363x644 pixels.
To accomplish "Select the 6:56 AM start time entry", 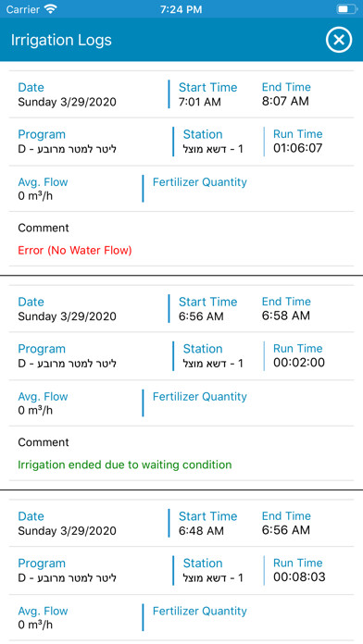I will (201, 316).
